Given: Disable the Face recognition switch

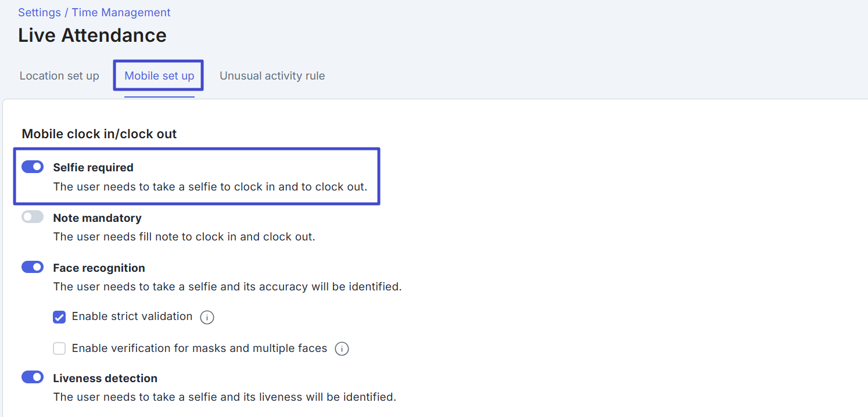Looking at the screenshot, I should pyautogui.click(x=33, y=267).
